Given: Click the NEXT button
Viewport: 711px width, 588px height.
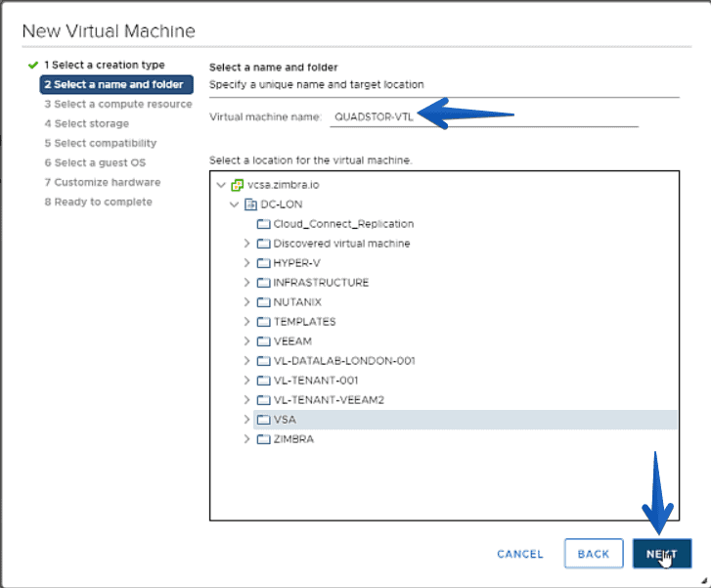Looking at the screenshot, I should (x=662, y=554).
